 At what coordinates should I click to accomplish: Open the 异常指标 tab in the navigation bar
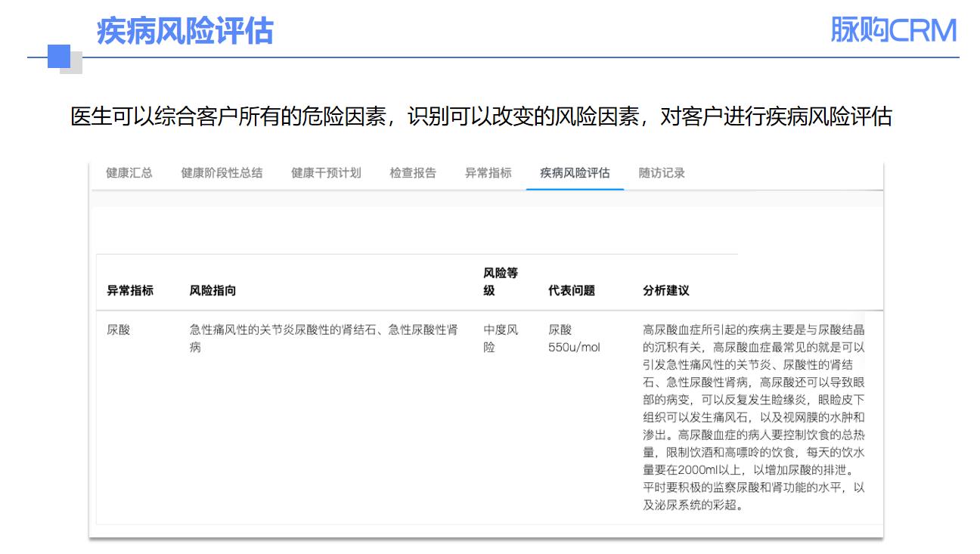tap(488, 173)
